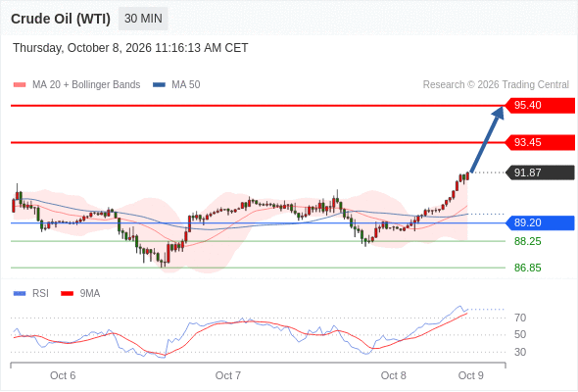Click the pink MA 20 + Bollinger Bands legend swatch
578x392 pixels.
tap(20, 85)
